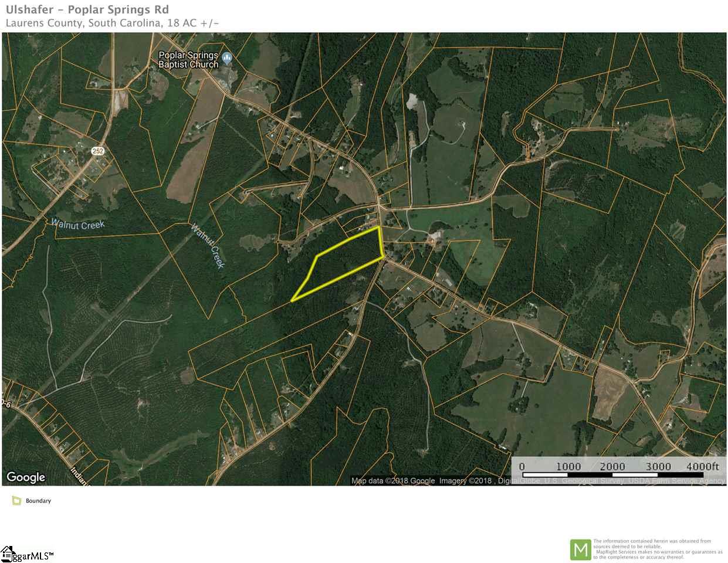Click the Boundary legend swatch icon

pos(16,501)
